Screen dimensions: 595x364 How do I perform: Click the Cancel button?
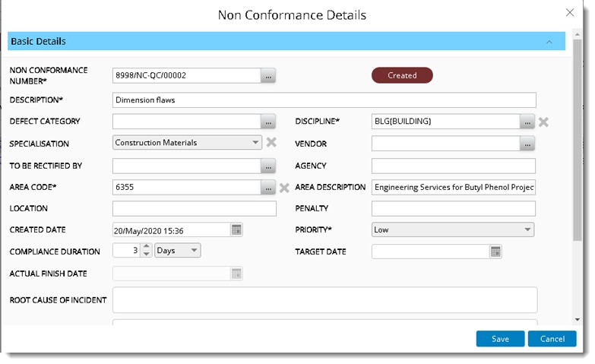[552, 339]
